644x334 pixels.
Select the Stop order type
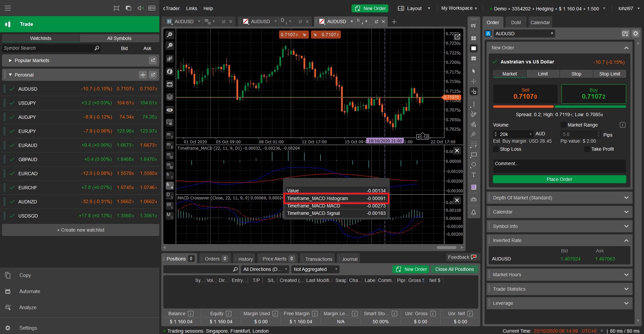[x=576, y=74]
